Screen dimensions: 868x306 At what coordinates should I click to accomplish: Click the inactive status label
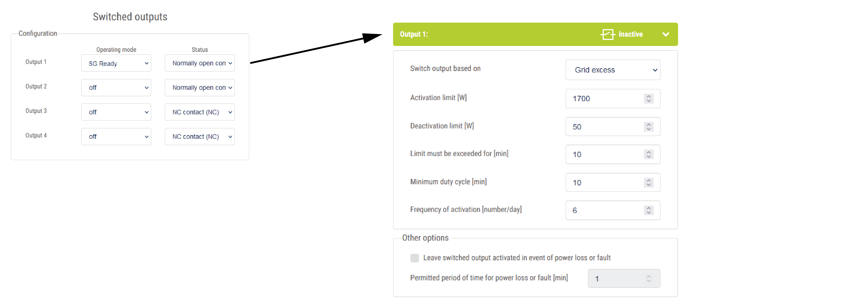tap(631, 34)
